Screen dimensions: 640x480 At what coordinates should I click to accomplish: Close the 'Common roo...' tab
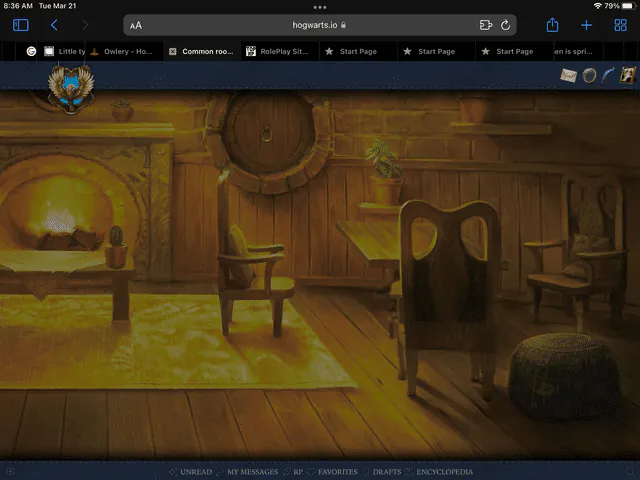coord(173,51)
